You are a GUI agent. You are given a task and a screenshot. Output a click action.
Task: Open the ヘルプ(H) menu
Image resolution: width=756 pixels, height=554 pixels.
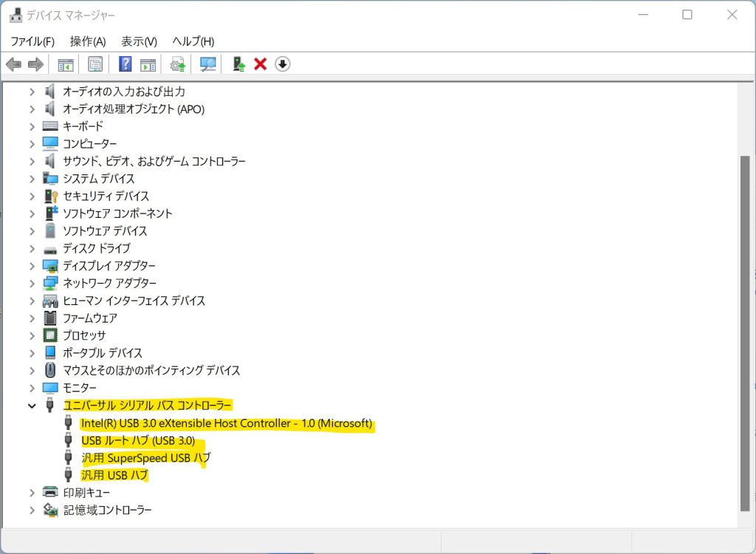click(x=193, y=41)
